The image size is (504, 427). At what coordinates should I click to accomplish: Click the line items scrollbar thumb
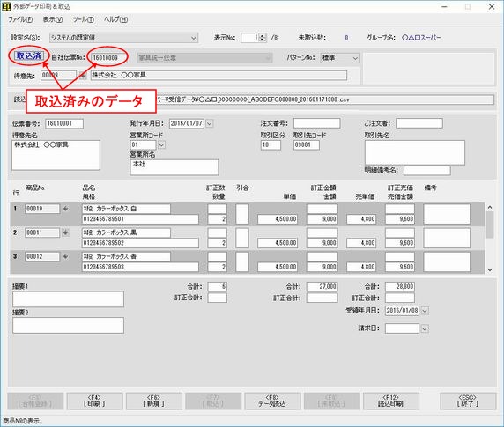490,225
